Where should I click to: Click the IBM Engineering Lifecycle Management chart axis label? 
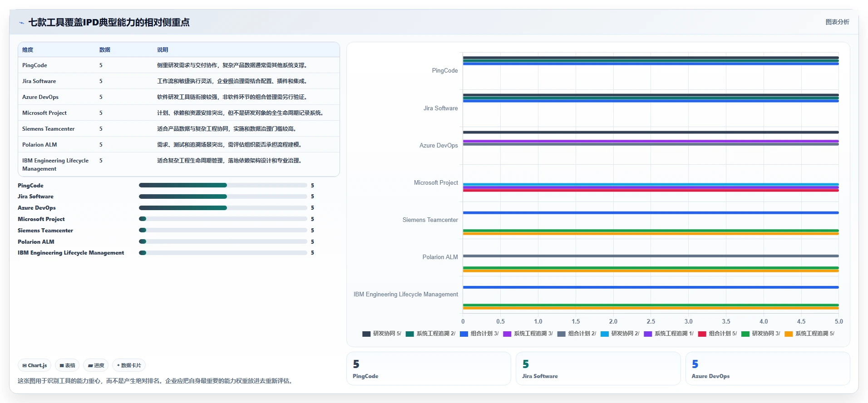(x=406, y=295)
